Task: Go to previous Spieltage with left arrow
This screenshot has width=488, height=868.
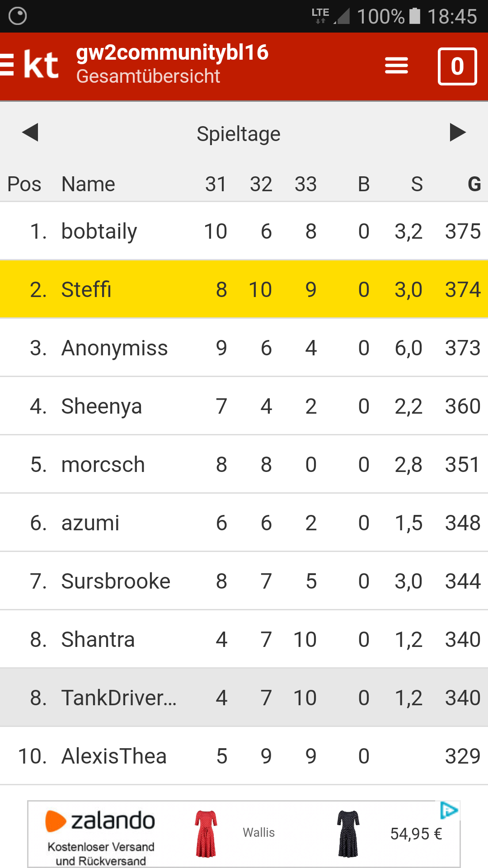Action: (30, 132)
